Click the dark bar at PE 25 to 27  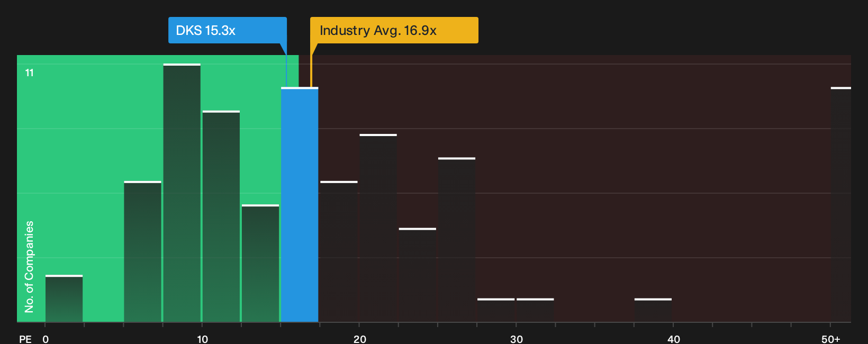pyautogui.click(x=457, y=240)
